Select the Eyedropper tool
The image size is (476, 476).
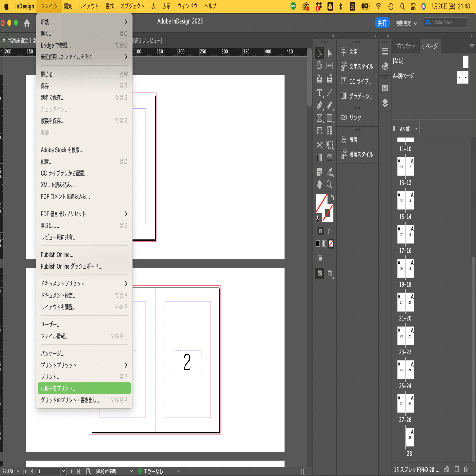pyautogui.click(x=329, y=172)
